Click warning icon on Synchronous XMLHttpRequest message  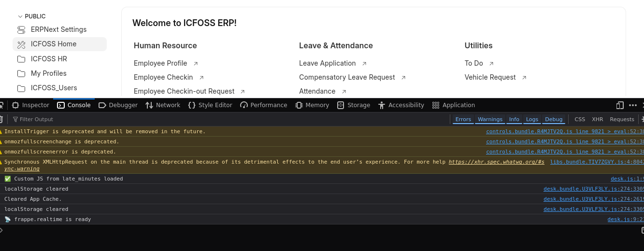pyautogui.click(x=1, y=162)
